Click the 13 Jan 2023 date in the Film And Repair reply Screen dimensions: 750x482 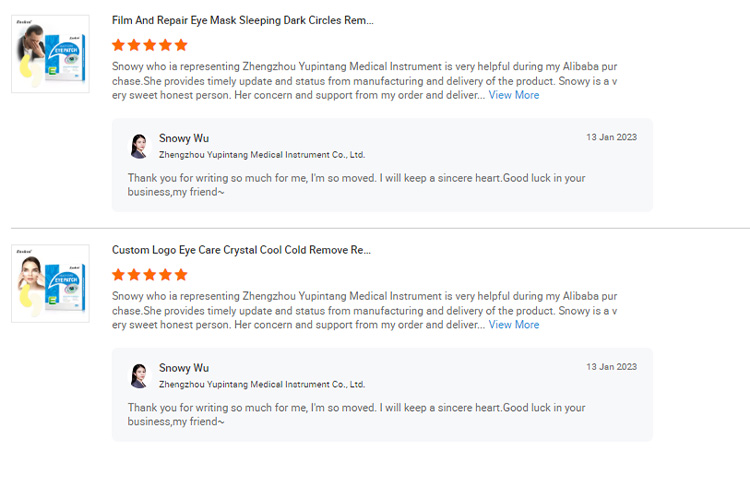click(x=611, y=137)
